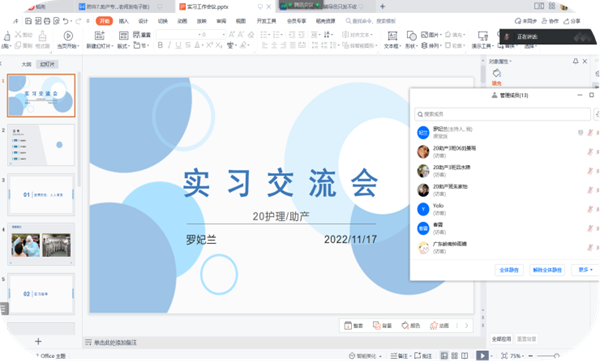
Task: Click the New Slide icon
Action: pyautogui.click(x=99, y=36)
